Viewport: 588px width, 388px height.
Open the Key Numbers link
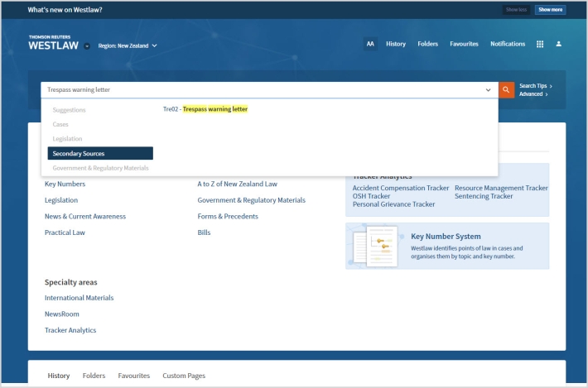point(65,184)
